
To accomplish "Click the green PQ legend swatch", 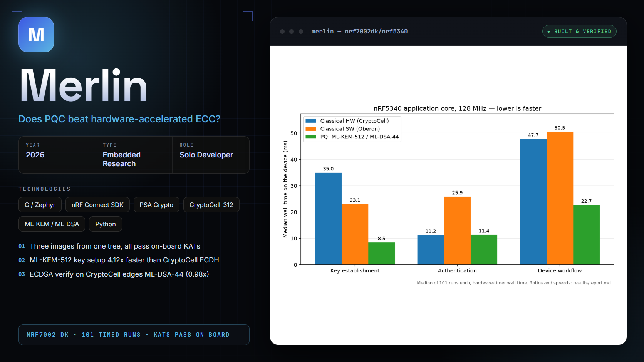I will (311, 137).
